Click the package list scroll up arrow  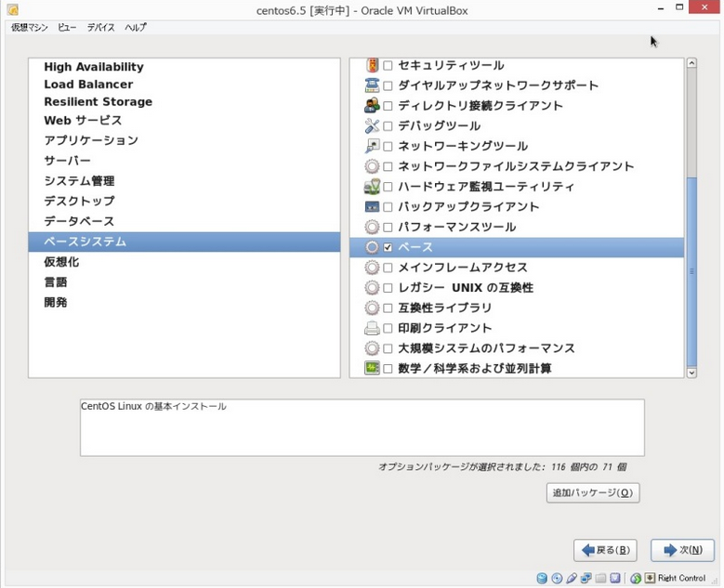[x=691, y=63]
